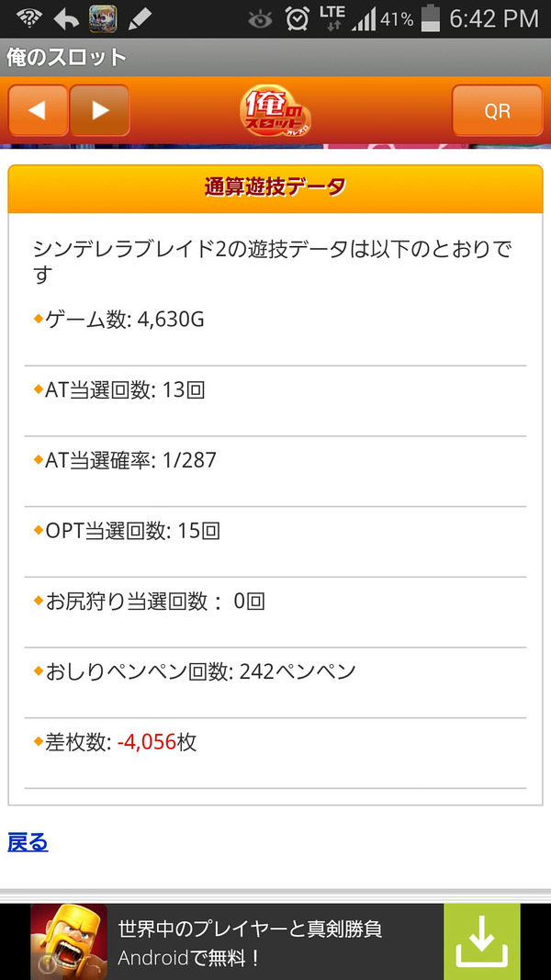Tap the back arrow navigation button
Screen dimensions: 551x980
point(38,110)
